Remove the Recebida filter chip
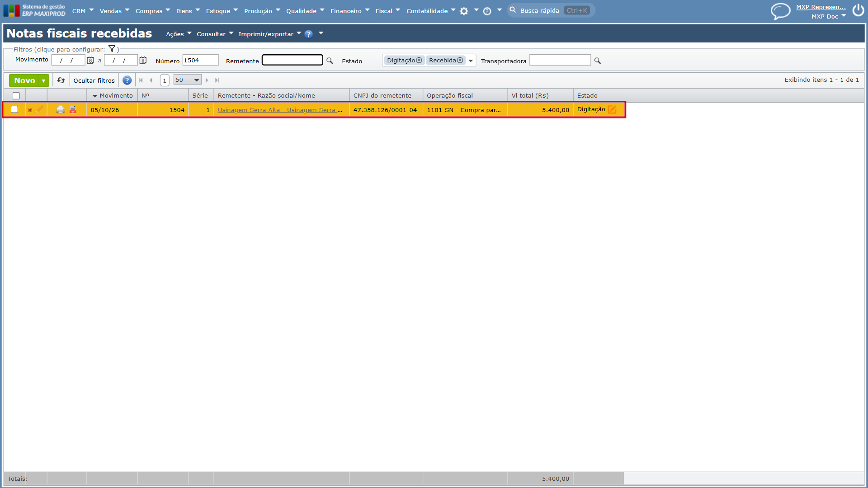 [460, 60]
